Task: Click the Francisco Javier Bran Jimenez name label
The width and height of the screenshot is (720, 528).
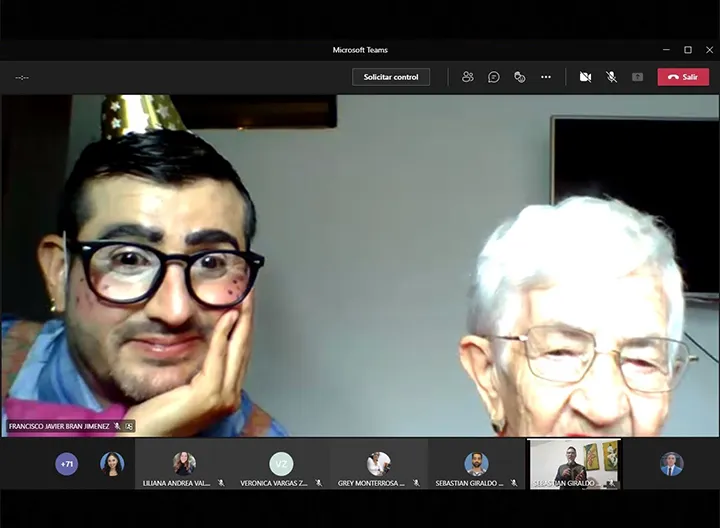Action: [59, 427]
